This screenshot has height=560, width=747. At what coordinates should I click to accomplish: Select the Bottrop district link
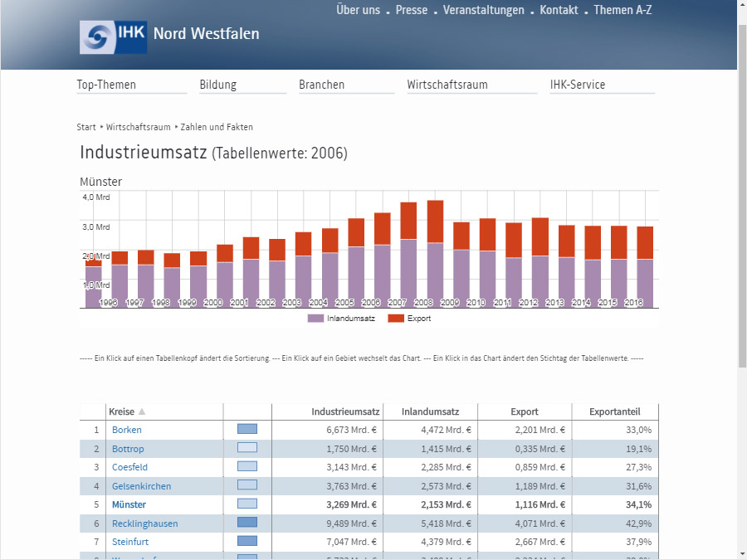[x=128, y=449]
